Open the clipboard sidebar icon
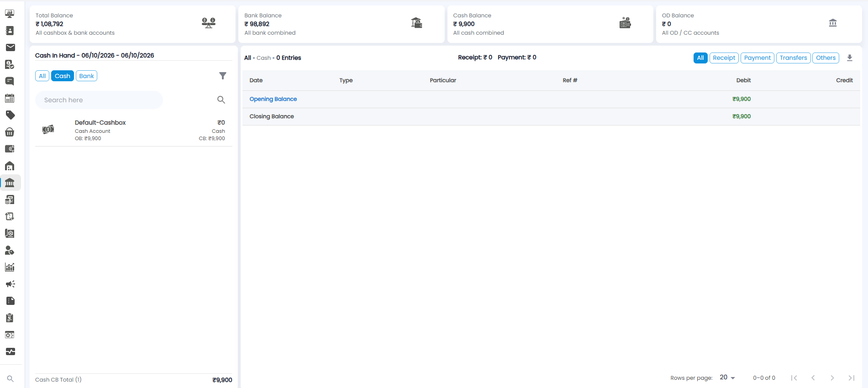 [10, 318]
